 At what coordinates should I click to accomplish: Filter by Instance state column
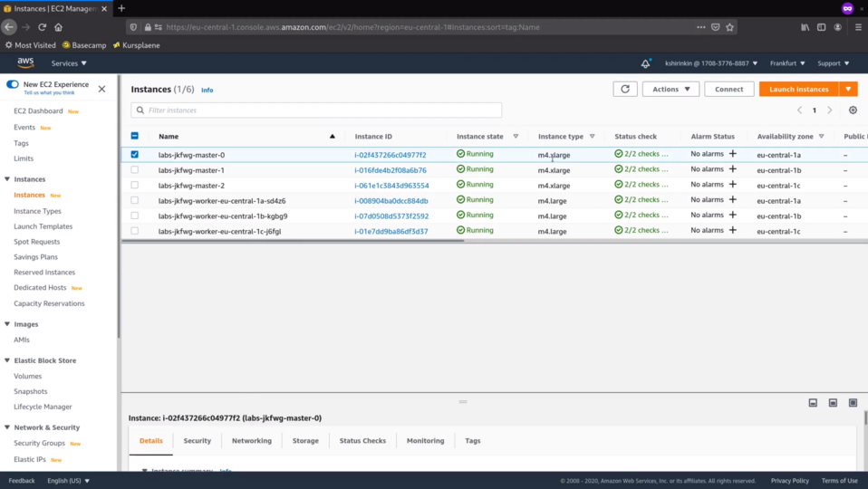click(516, 136)
